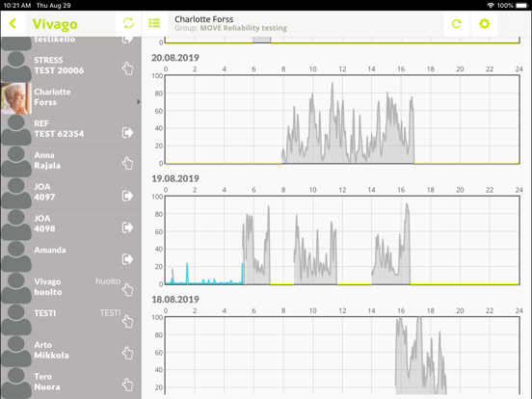Viewport: 532px width, 399px height.
Task: Select Arto Mikkola in list
Action: tap(71, 351)
